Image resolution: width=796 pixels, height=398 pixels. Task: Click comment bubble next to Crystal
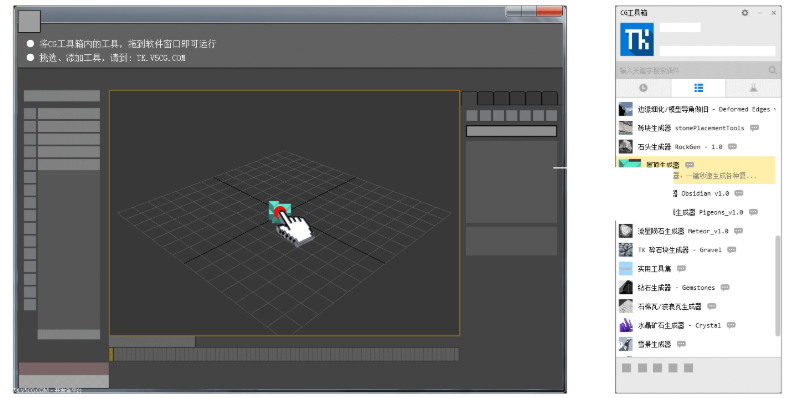point(731,325)
